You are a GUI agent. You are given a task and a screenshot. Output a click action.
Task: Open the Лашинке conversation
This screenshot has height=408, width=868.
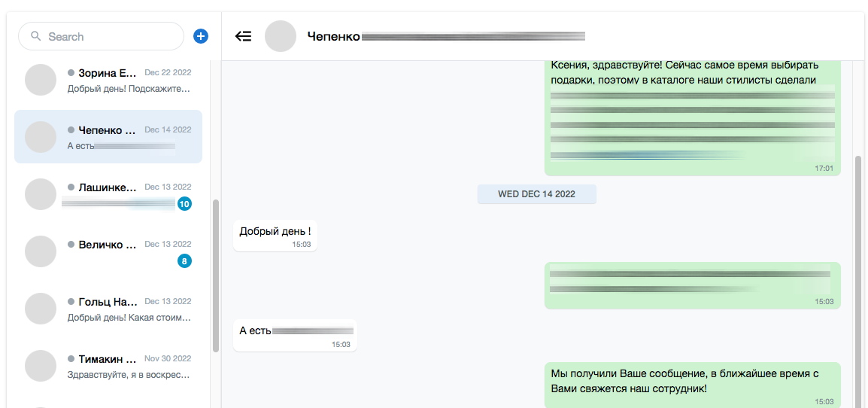pyautogui.click(x=108, y=194)
